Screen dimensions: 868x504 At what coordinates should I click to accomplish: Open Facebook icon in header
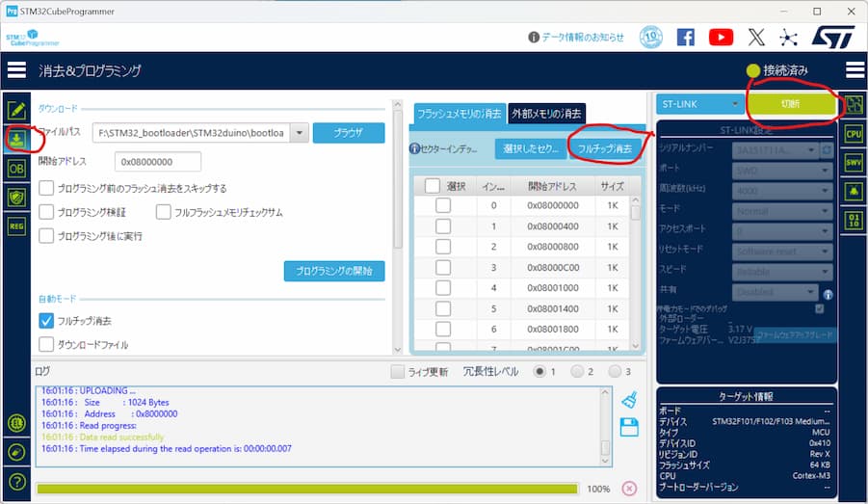(x=686, y=38)
